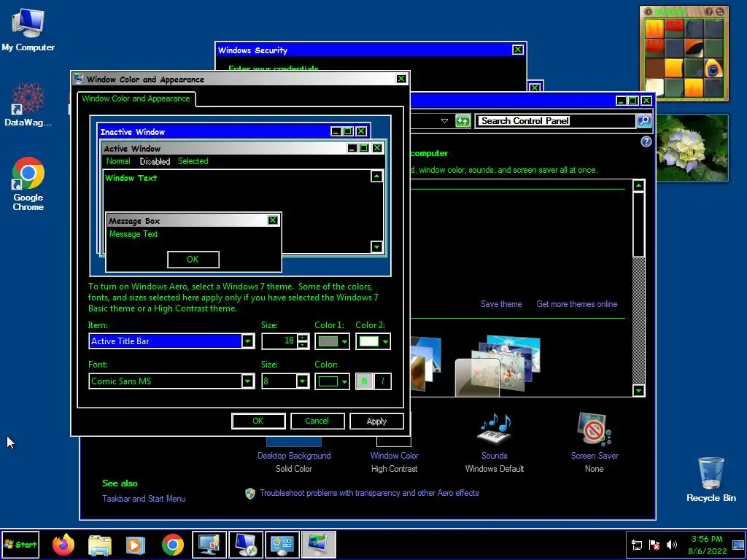Click the Action Center flag icon
The height and width of the screenshot is (560, 747).
pyautogui.click(x=654, y=545)
